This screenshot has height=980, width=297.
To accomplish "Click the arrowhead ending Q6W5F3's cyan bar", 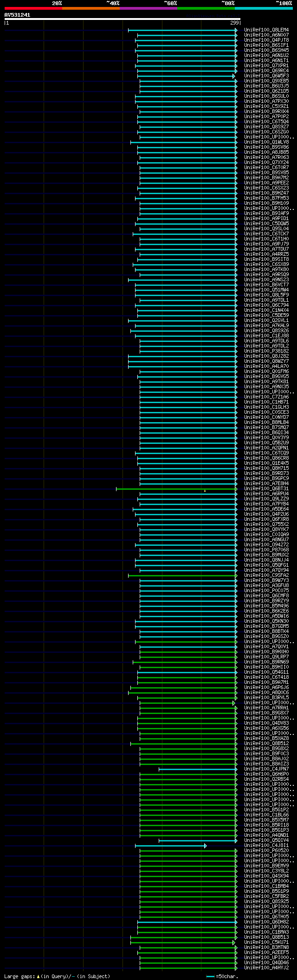I will (234, 76).
